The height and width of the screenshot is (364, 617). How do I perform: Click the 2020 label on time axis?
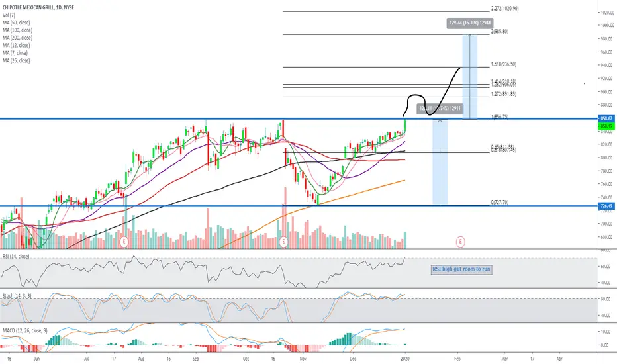[405, 359]
